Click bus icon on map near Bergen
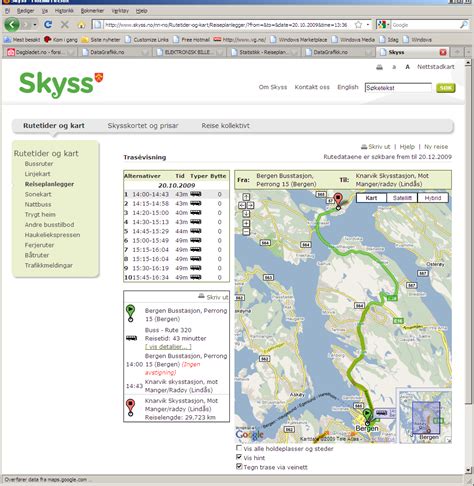This screenshot has width=474, height=486. tap(381, 413)
